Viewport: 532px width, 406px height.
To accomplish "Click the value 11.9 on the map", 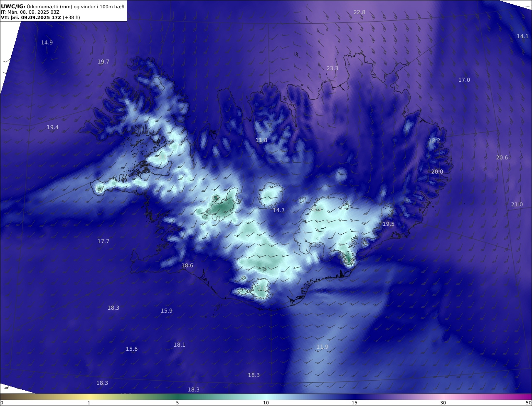I will tap(323, 347).
